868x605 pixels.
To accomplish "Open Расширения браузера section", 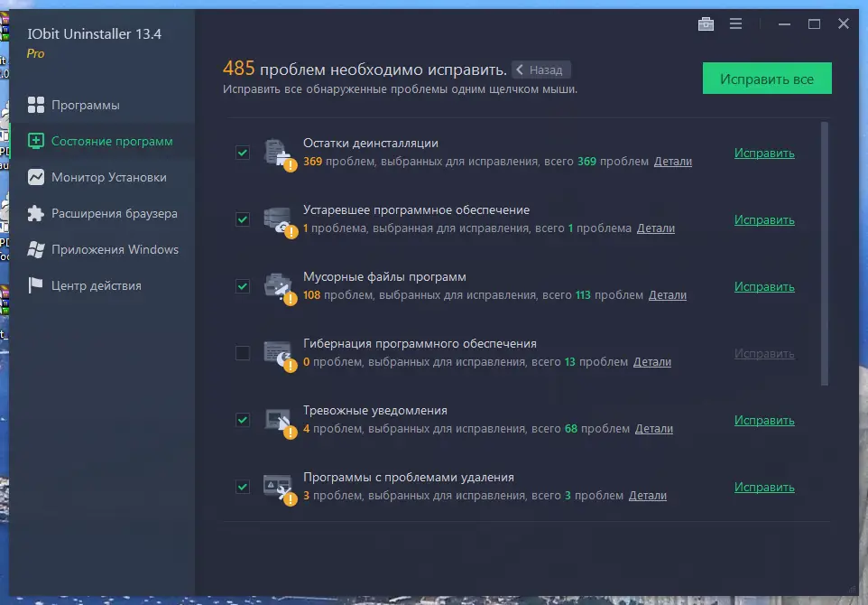I will click(103, 213).
